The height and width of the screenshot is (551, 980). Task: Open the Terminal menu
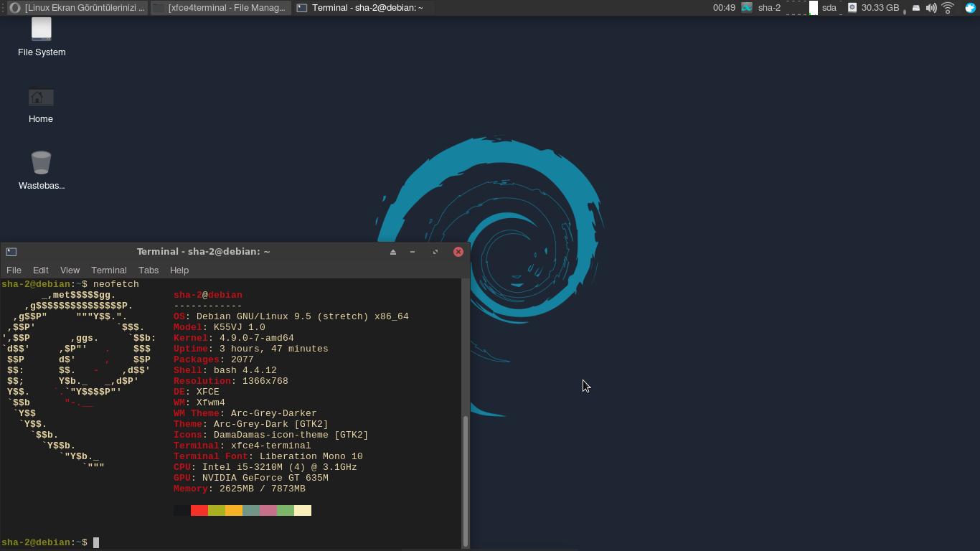[x=109, y=270]
